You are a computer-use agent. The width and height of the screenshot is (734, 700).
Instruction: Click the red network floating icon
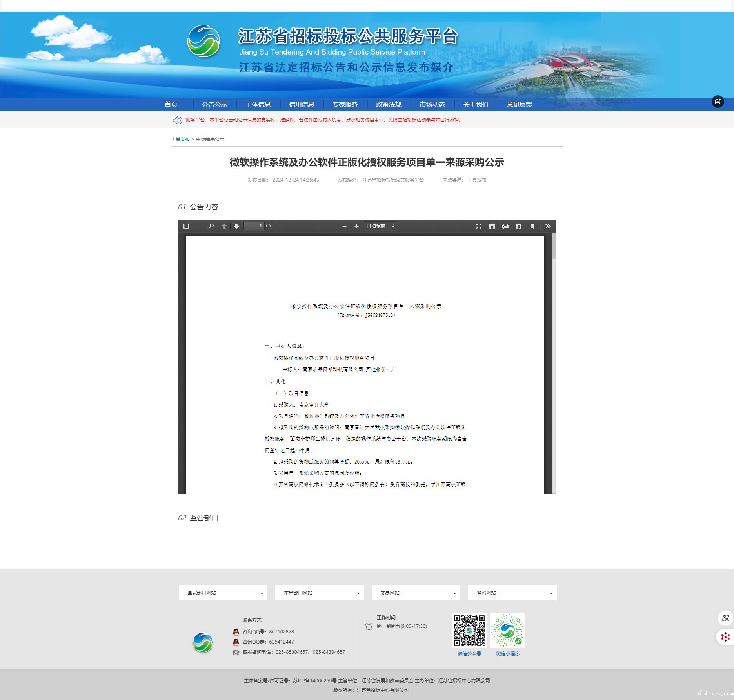[x=725, y=636]
